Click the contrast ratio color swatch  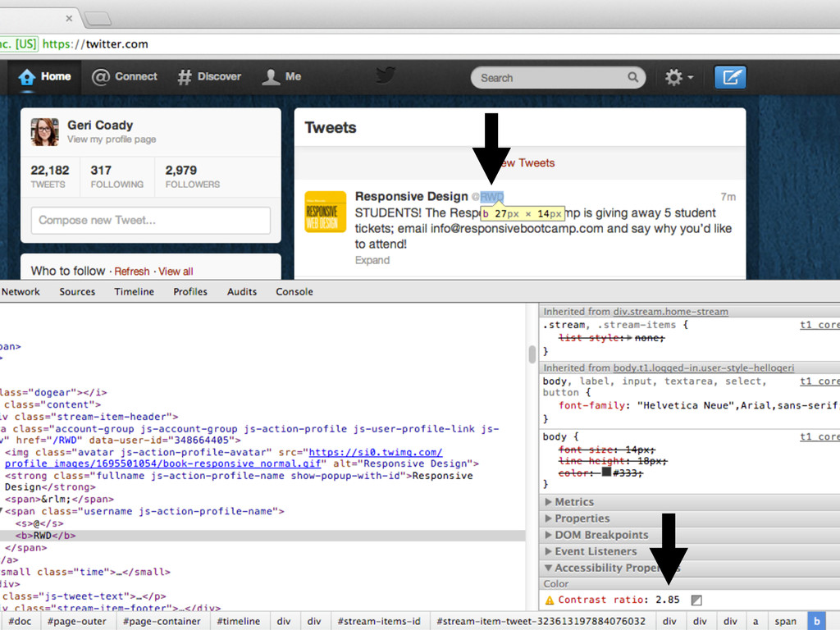pos(696,600)
